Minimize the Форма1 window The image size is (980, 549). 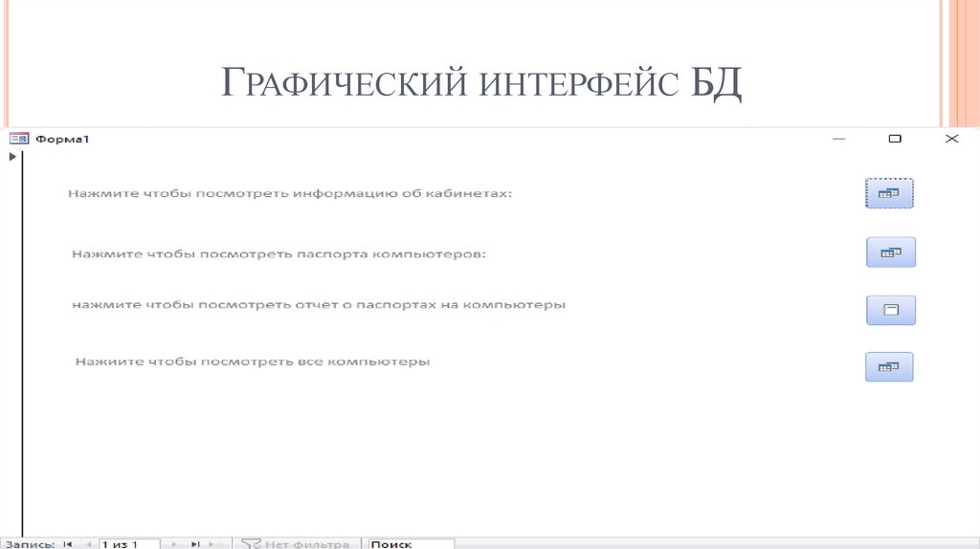(838, 139)
